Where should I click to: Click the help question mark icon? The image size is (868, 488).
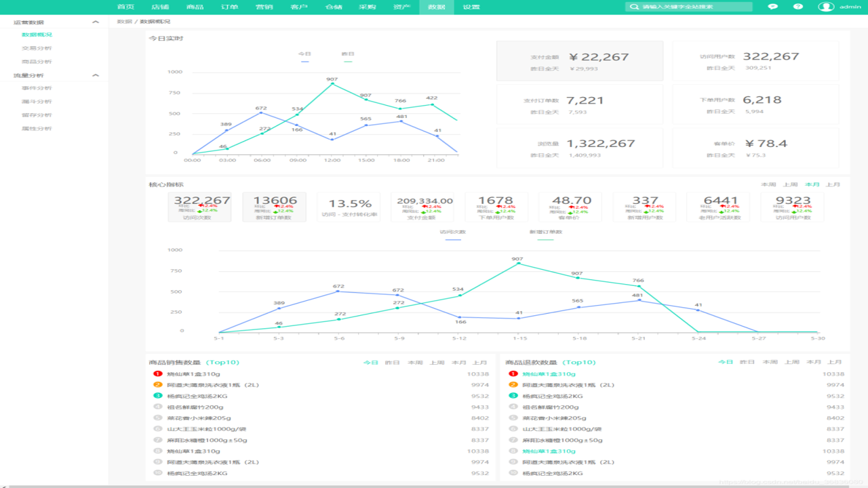798,7
